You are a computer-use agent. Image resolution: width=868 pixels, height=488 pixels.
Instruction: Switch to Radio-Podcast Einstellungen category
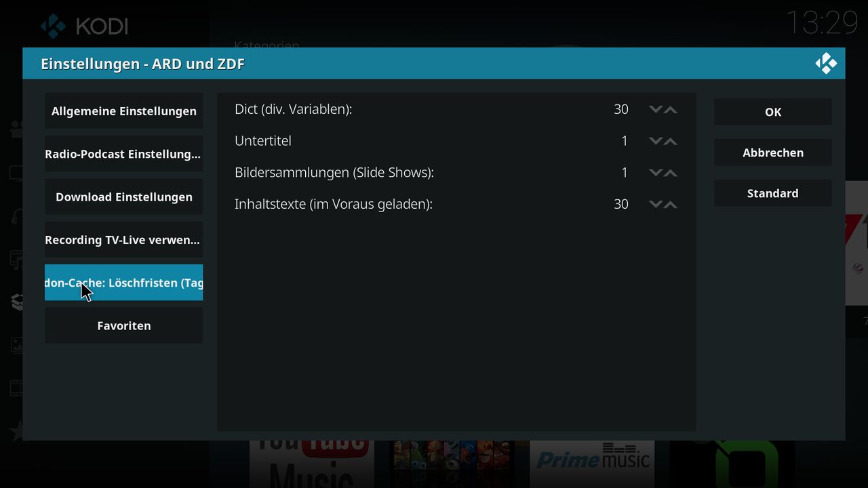[123, 154]
